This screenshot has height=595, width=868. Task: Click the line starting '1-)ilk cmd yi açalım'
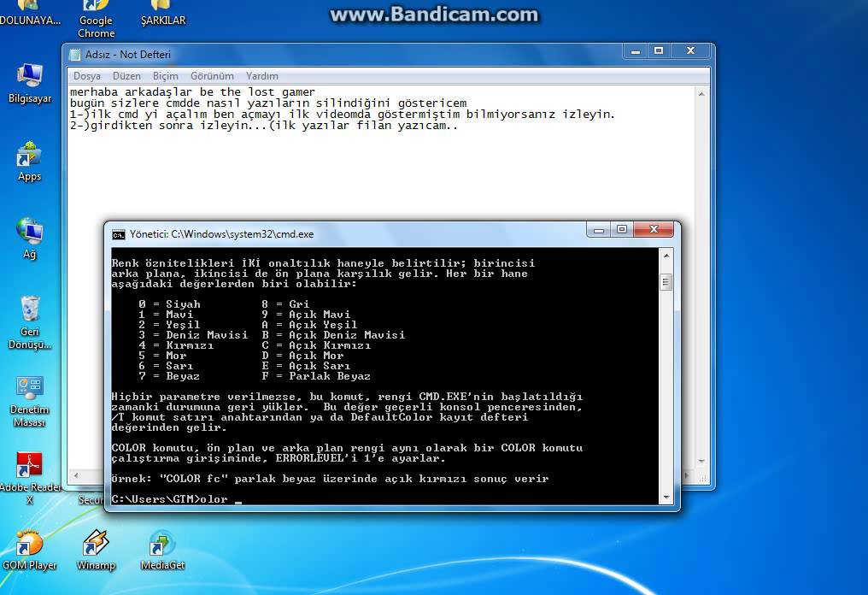pyautogui.click(x=342, y=114)
